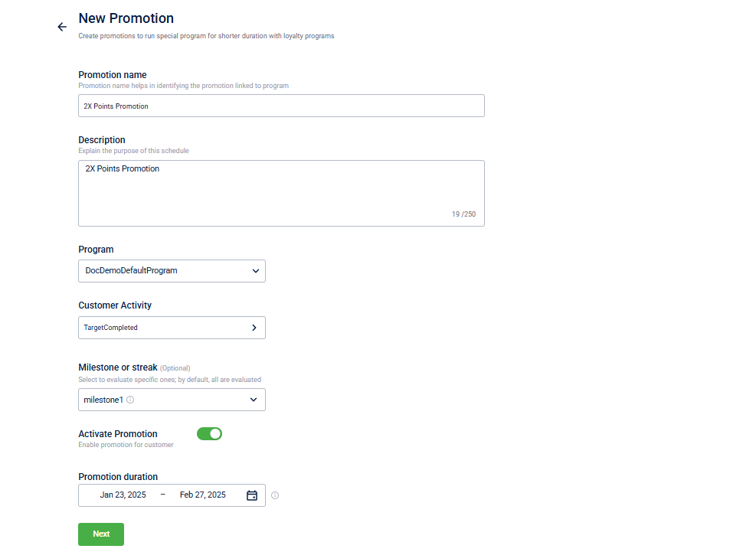756x552 pixels.
Task: Click the 19/250 character counter
Action: click(464, 214)
